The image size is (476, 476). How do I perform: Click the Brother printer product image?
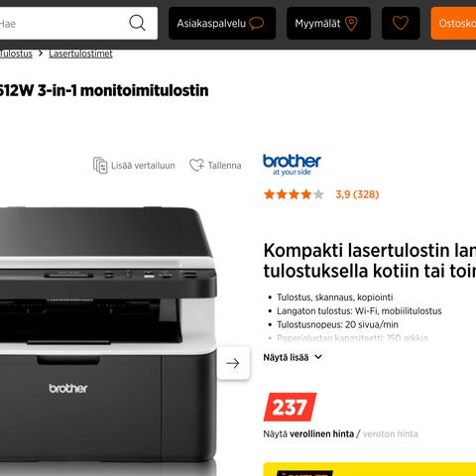(107, 334)
